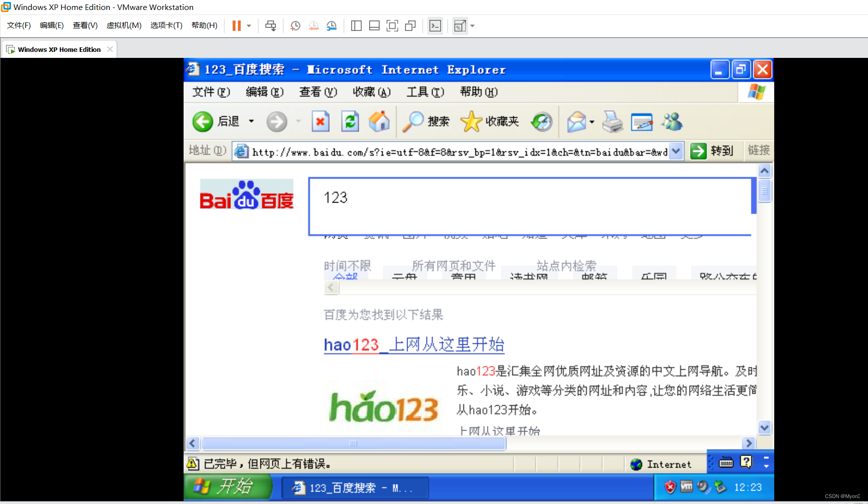This screenshot has width=868, height=504.
Task: Open the Messenger people icon
Action: (672, 121)
